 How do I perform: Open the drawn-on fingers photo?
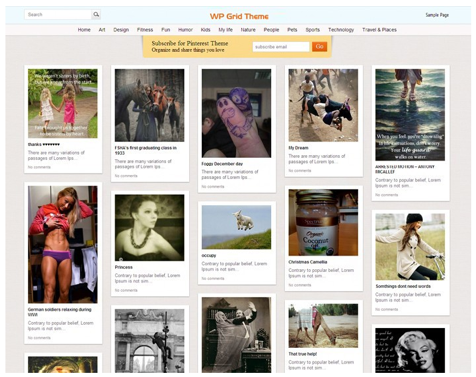[236, 113]
